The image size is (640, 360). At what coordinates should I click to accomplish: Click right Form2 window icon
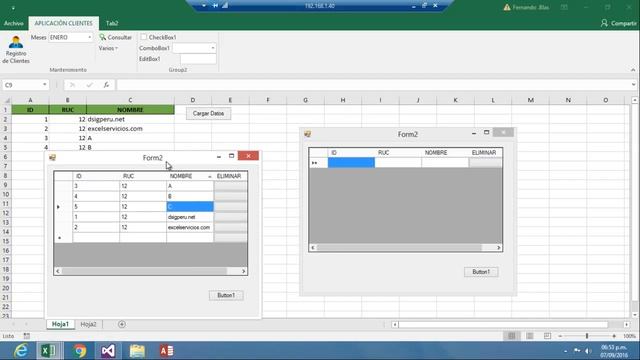click(x=308, y=134)
